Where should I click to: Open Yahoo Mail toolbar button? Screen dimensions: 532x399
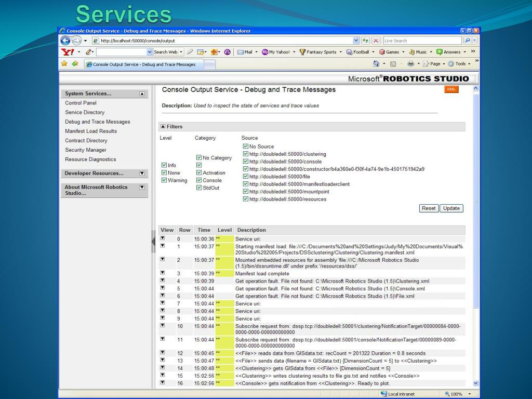click(245, 52)
